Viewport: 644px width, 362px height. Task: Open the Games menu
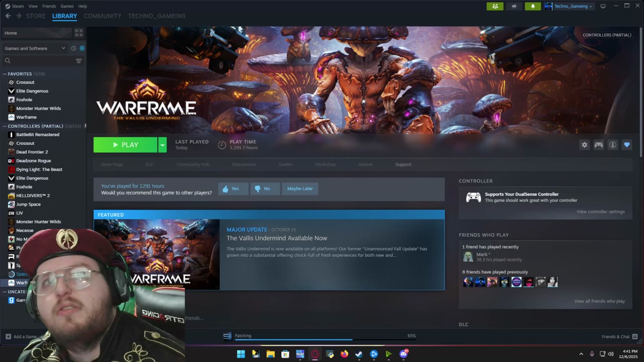[67, 6]
